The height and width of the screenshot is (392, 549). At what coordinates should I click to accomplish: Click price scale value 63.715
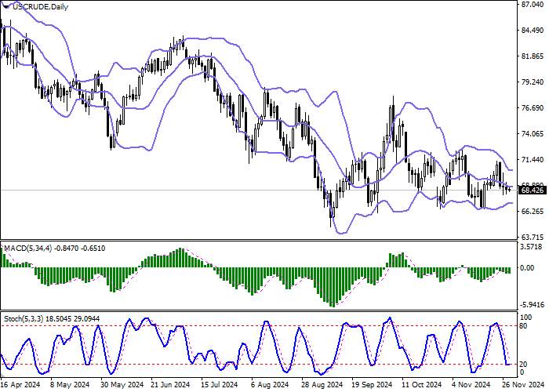533,237
